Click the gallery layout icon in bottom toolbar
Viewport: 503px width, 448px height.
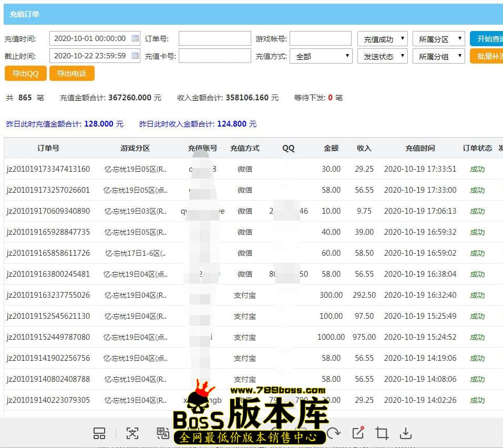click(99, 433)
